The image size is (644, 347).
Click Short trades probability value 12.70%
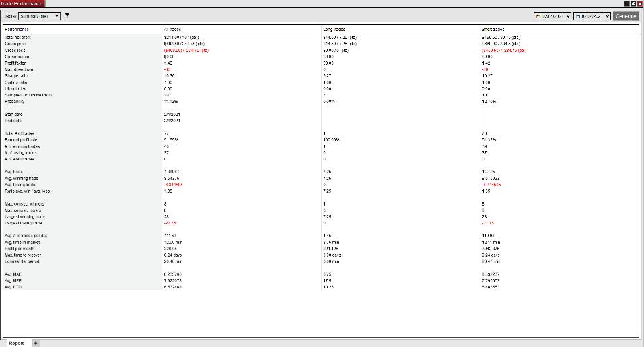tap(489, 101)
